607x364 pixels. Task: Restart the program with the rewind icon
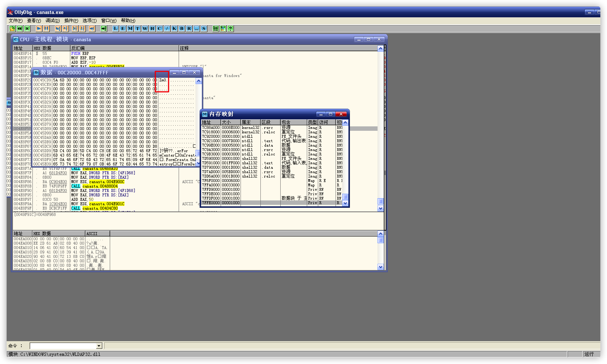click(x=20, y=28)
